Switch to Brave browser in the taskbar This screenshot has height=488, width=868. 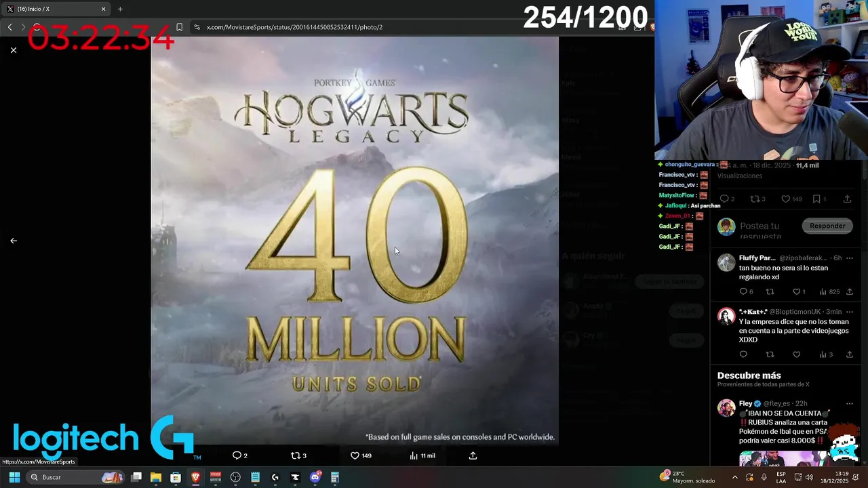click(x=196, y=477)
